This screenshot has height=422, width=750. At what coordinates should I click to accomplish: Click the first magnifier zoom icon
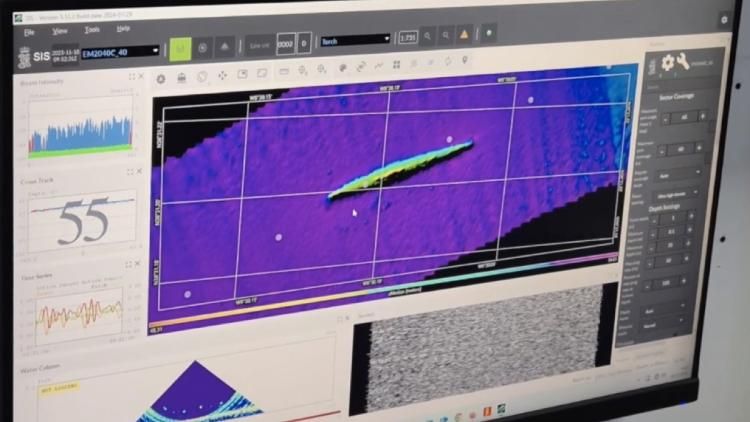(x=427, y=36)
